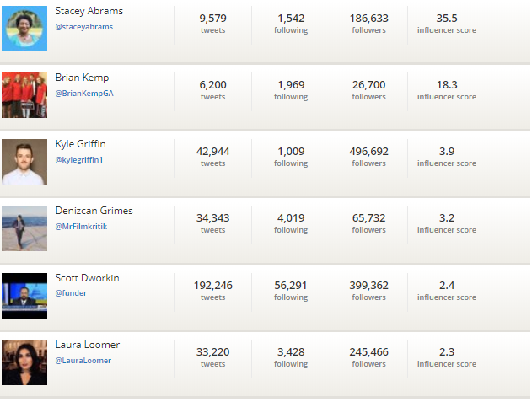
Task: Click the 35.5 influencer score
Action: point(447,19)
